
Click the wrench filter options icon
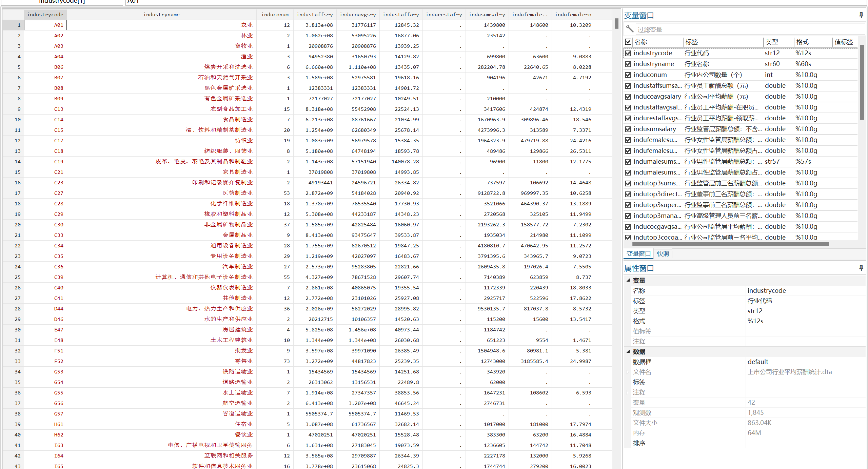point(630,29)
